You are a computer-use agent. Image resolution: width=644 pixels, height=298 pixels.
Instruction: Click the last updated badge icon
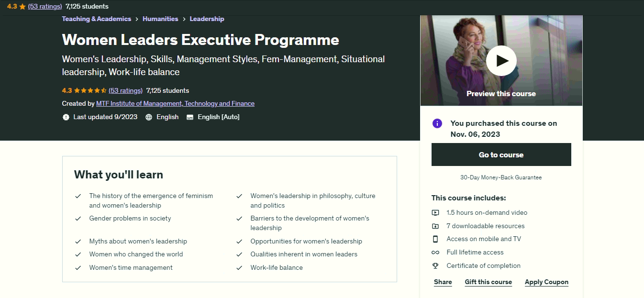[66, 117]
